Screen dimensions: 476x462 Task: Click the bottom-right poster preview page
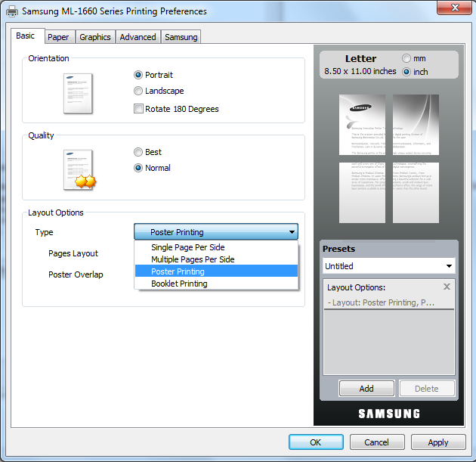pos(416,193)
